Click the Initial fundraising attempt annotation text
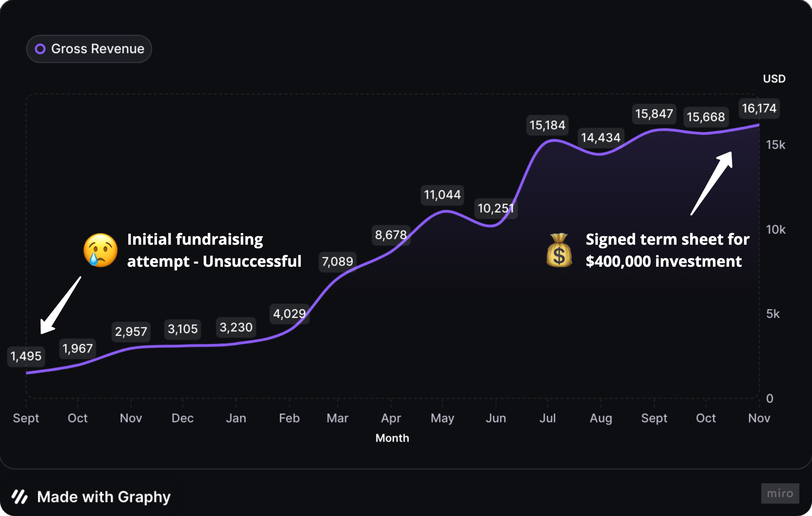The image size is (812, 516). [214, 250]
